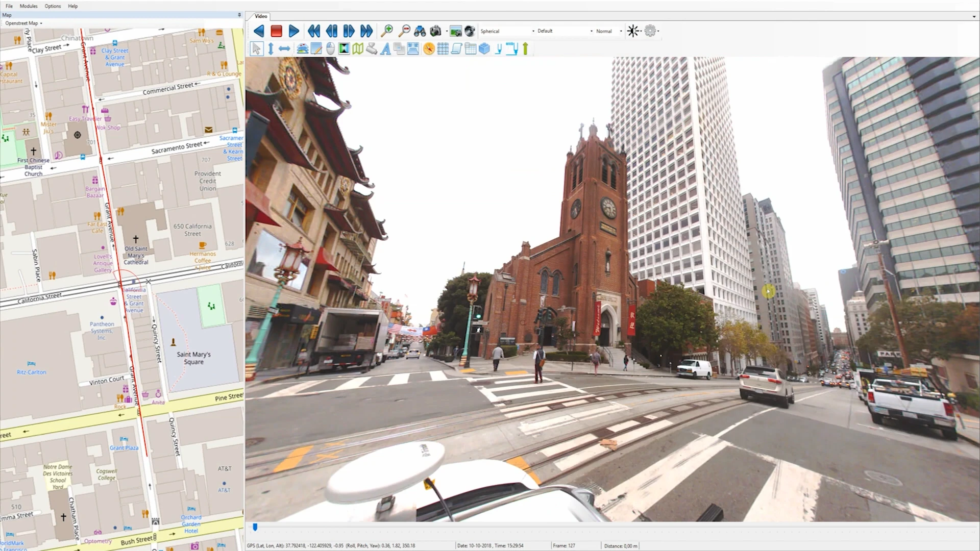Open the File menu

tap(9, 6)
